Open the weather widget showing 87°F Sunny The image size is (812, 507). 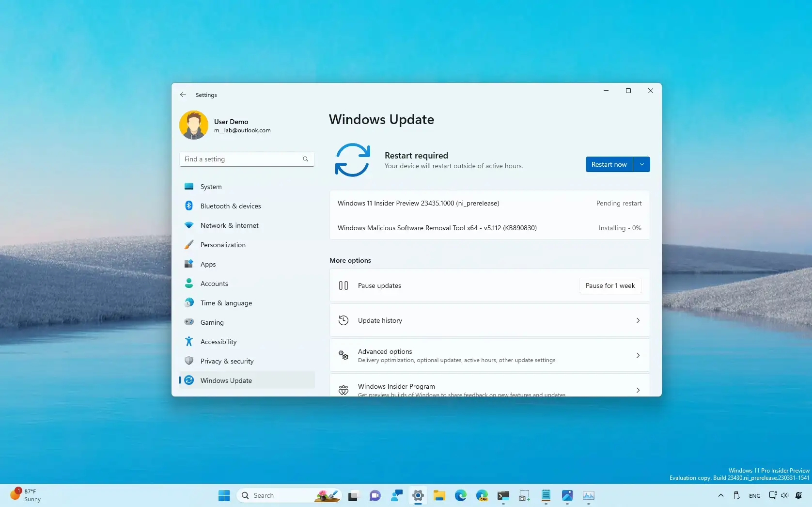click(27, 495)
